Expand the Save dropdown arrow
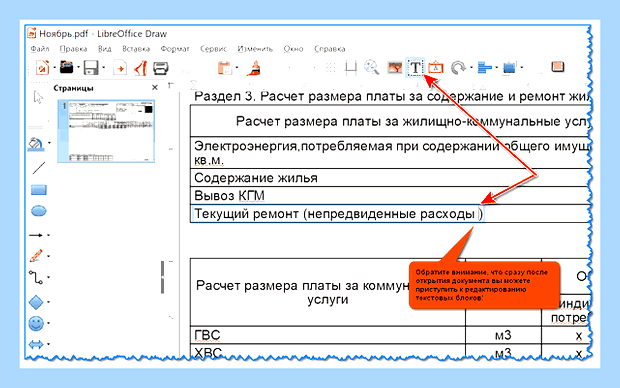620x388 pixels. [x=104, y=68]
